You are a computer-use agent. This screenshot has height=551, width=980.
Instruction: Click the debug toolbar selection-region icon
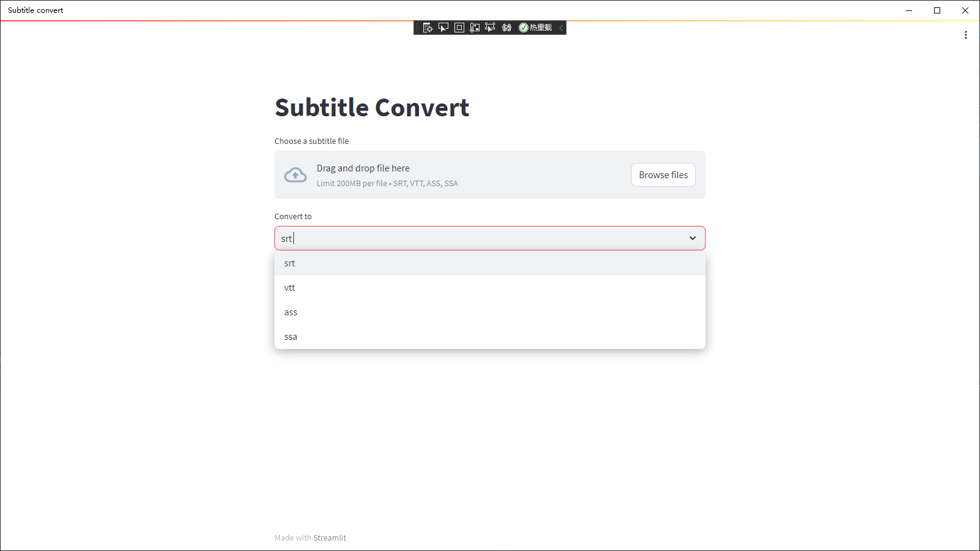(490, 28)
